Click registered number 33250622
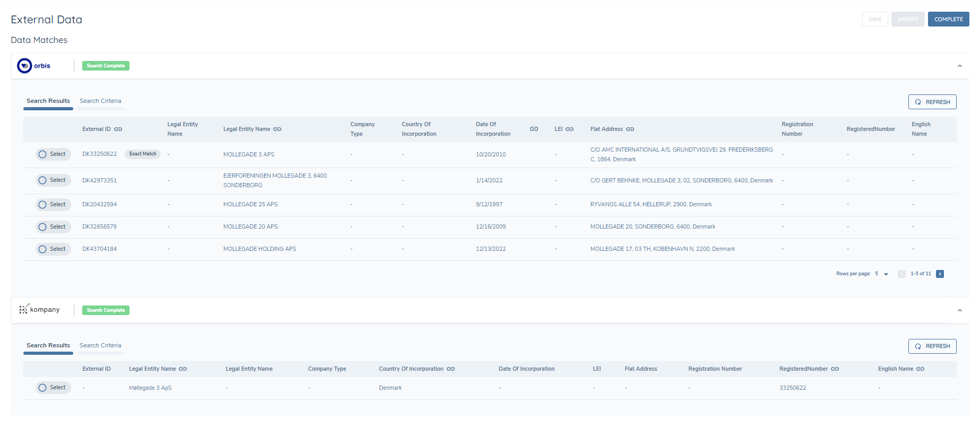 (x=793, y=388)
